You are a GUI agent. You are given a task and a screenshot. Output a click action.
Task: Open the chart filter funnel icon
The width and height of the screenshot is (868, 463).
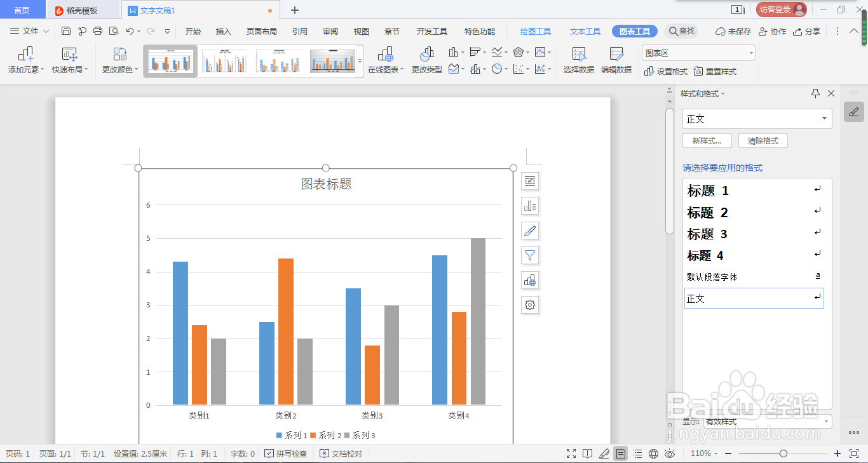point(529,255)
